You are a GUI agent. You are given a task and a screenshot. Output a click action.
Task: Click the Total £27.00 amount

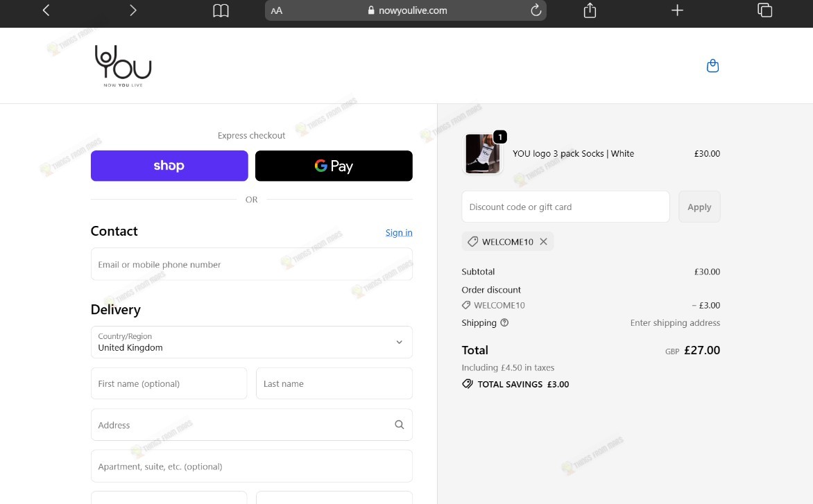click(x=702, y=350)
